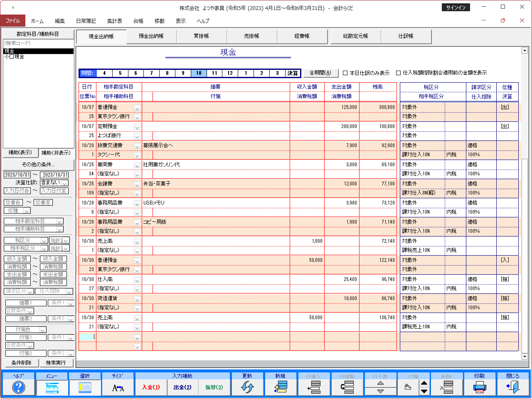The height and width of the screenshot is (399, 532).
Task: Open 相手勘定科目 filter dropdown
Action: [x=59, y=222]
